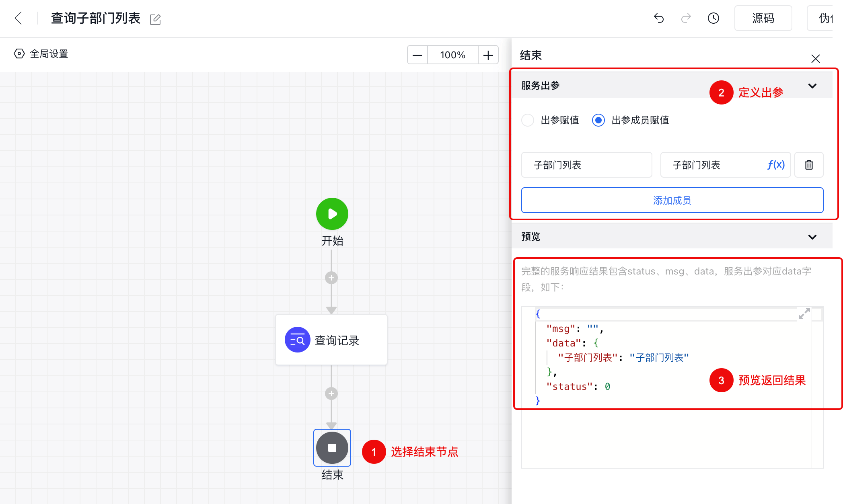Click the "status": 0 line in preview
The height and width of the screenshot is (504, 843).
pyautogui.click(x=578, y=387)
